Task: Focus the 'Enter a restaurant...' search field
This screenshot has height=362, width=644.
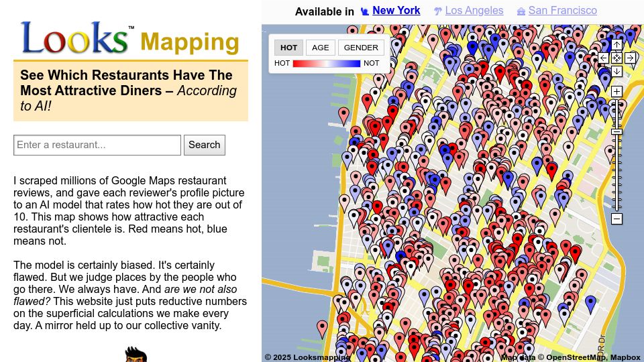Action: (97, 145)
